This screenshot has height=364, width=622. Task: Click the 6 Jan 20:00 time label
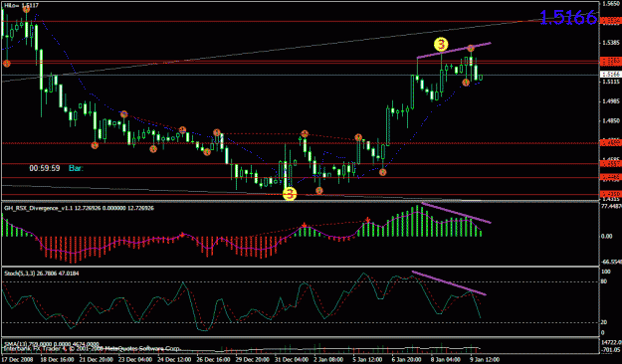406,360
